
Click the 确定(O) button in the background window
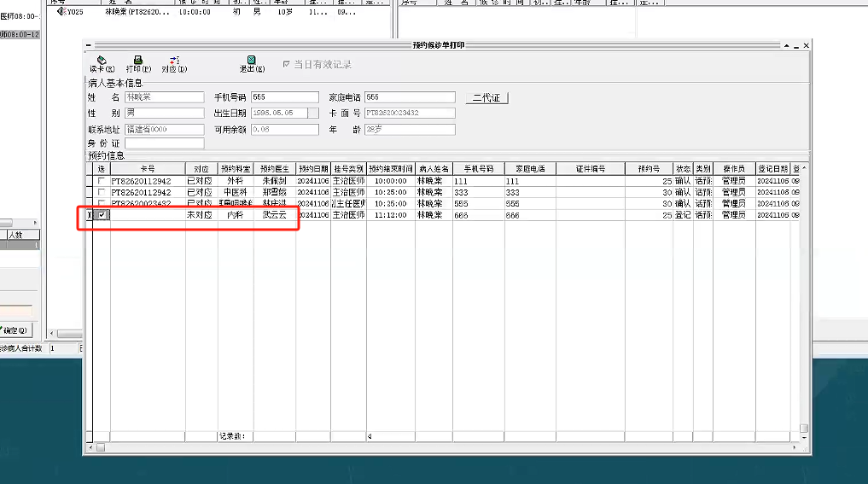click(15, 330)
